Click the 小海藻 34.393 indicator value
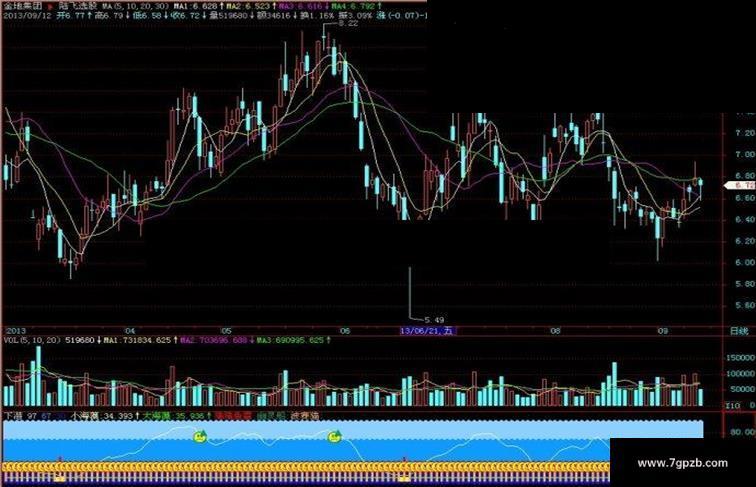Viewport: 756px width, 487px height. [101, 416]
